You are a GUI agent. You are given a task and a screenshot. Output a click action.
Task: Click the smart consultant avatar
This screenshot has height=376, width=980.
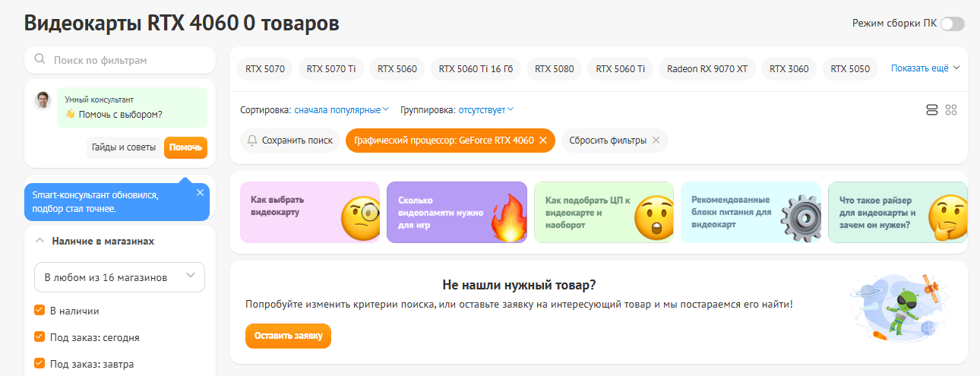tap(43, 100)
